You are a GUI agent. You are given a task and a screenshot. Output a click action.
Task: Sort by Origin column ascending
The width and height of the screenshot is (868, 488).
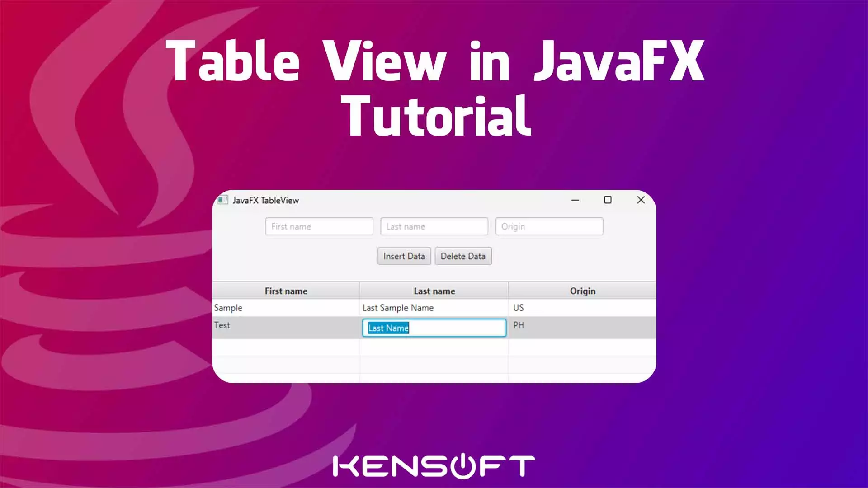[x=582, y=291]
